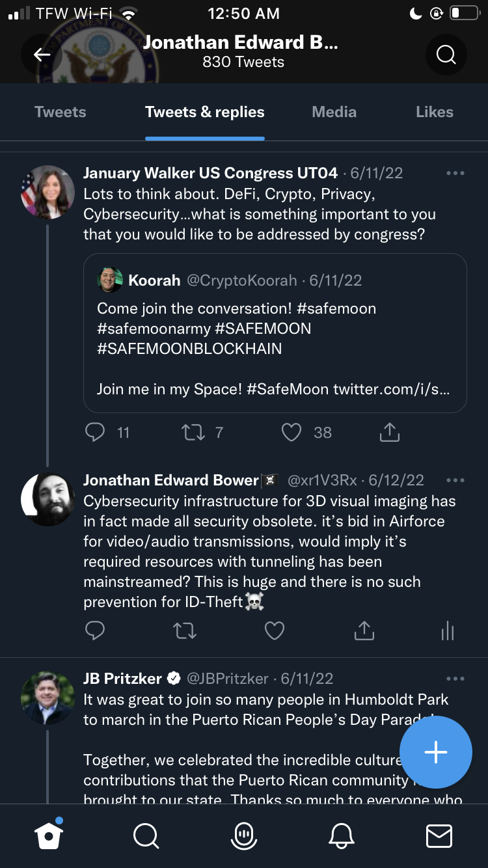Reply to January Walker's tweet
488x868 pixels.
[96, 433]
